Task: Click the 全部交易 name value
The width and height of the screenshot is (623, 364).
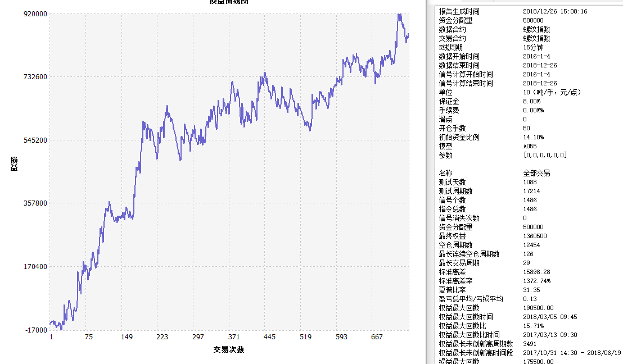Action: tap(536, 173)
